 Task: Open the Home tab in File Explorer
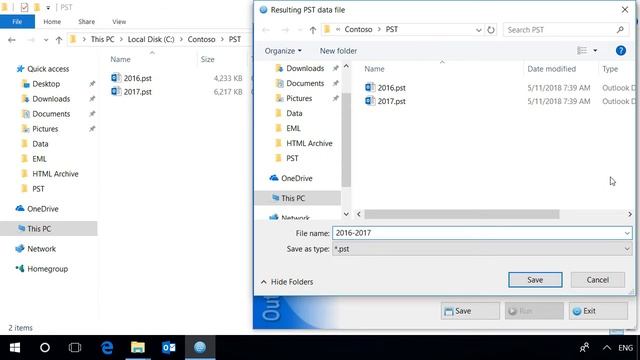pos(52,22)
